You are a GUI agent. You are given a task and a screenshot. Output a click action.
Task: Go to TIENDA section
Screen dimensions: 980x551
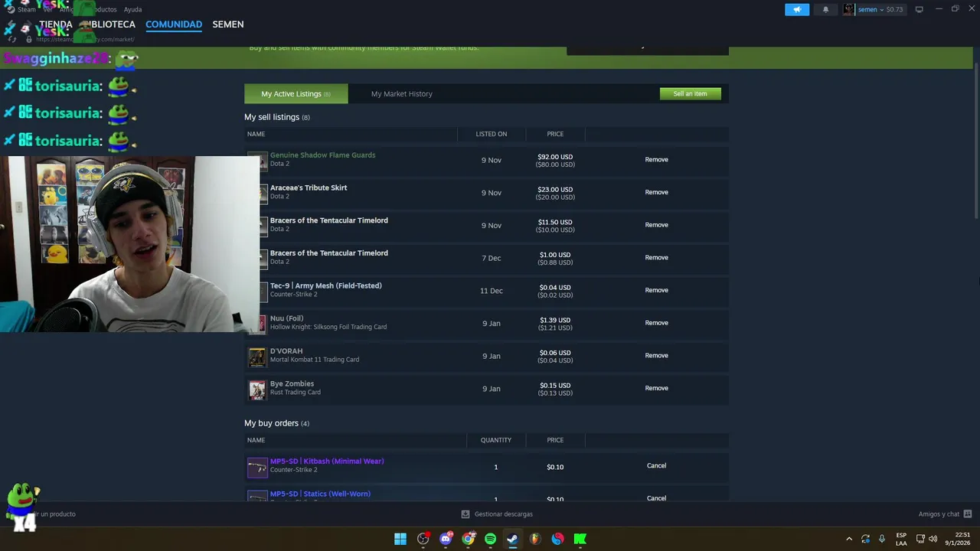pyautogui.click(x=55, y=24)
